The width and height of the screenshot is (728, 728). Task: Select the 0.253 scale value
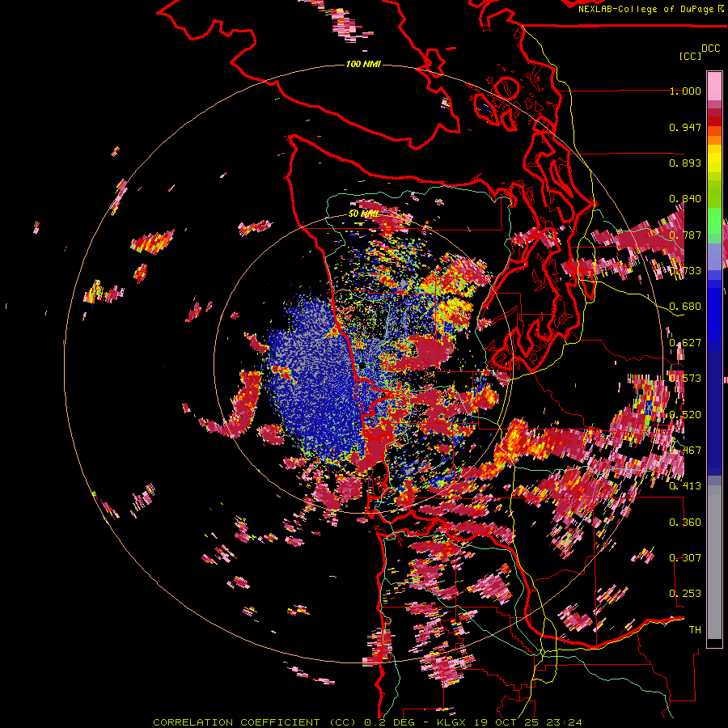[x=685, y=594]
